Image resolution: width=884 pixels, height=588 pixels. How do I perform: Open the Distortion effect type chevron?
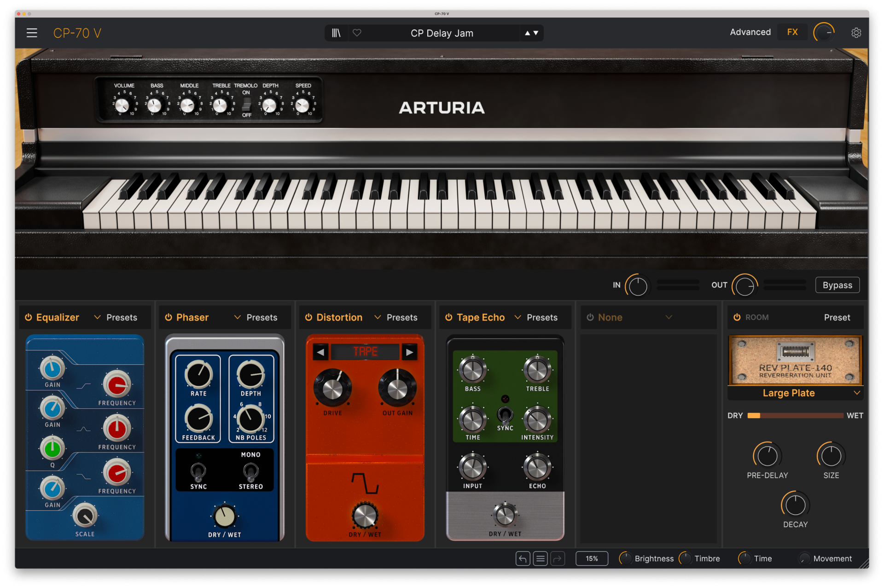click(x=378, y=317)
